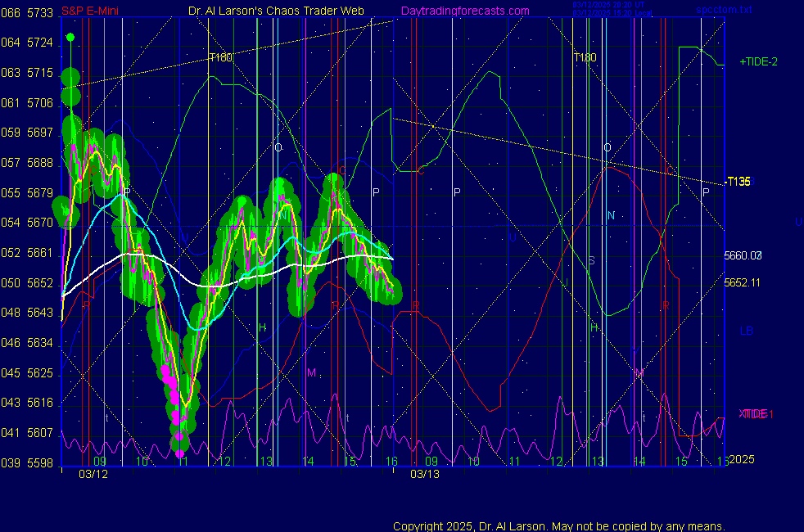The width and height of the screenshot is (804, 532).
Task: Click the 03/12 date label on axis
Action: click(x=93, y=474)
